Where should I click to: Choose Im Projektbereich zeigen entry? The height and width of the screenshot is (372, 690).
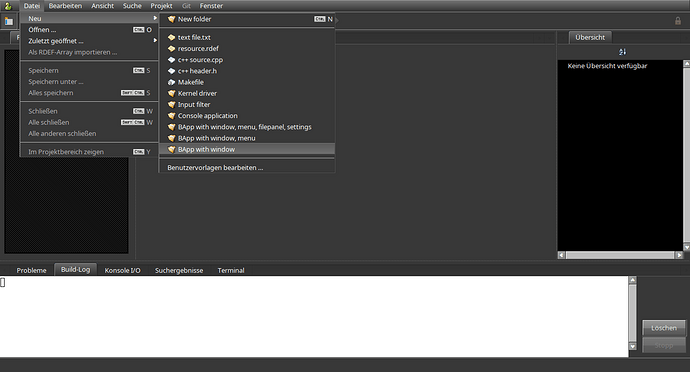pos(89,152)
